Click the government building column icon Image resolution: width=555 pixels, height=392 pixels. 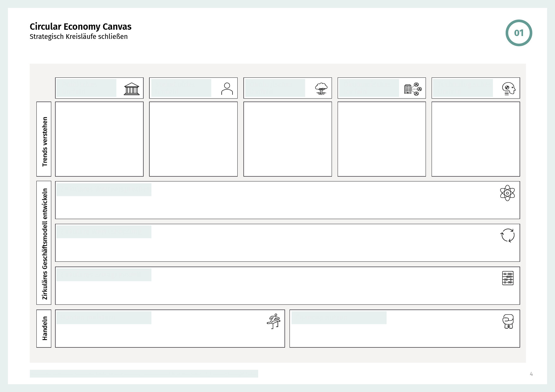point(132,89)
